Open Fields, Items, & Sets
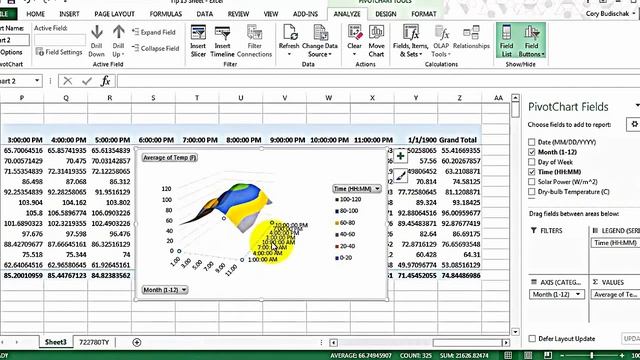Image resolution: width=640 pixels, height=360 pixels. pyautogui.click(x=411, y=41)
